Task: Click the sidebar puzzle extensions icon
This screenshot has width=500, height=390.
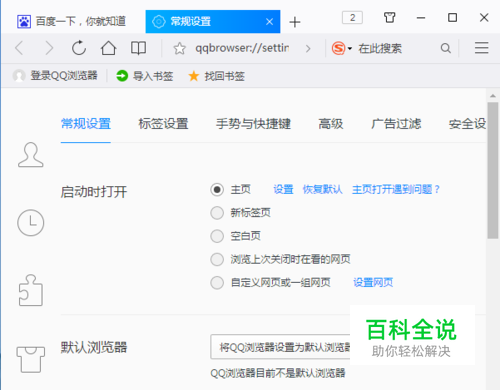Action: point(31,290)
